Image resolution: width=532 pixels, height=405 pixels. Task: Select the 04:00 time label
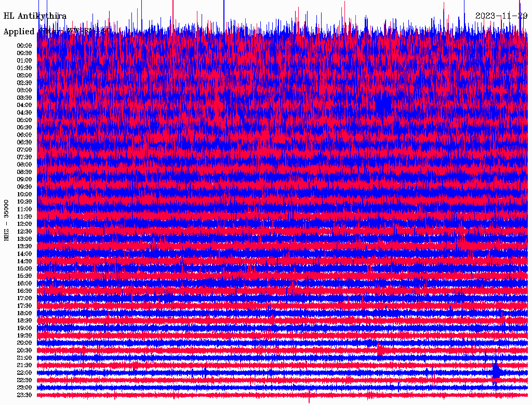coord(24,105)
